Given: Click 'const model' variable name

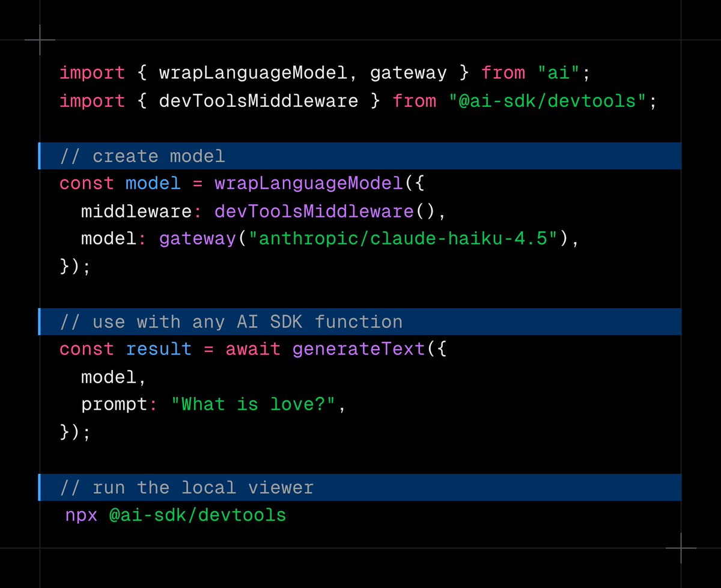Looking at the screenshot, I should click(153, 183).
